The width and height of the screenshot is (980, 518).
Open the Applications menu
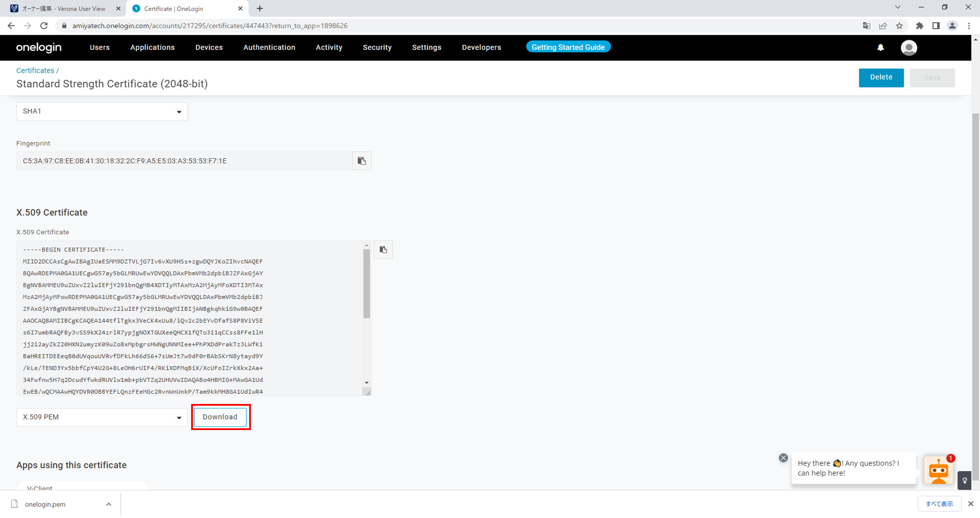(153, 47)
